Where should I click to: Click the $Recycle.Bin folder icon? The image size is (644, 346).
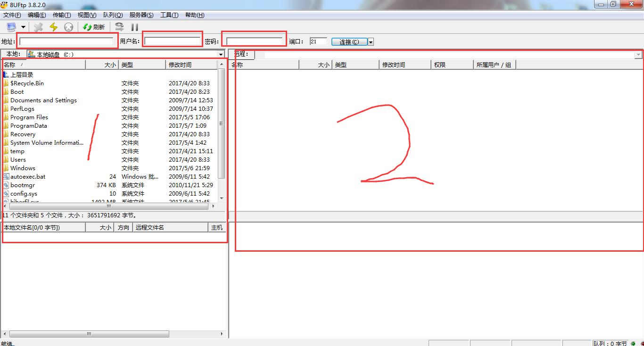click(x=6, y=83)
